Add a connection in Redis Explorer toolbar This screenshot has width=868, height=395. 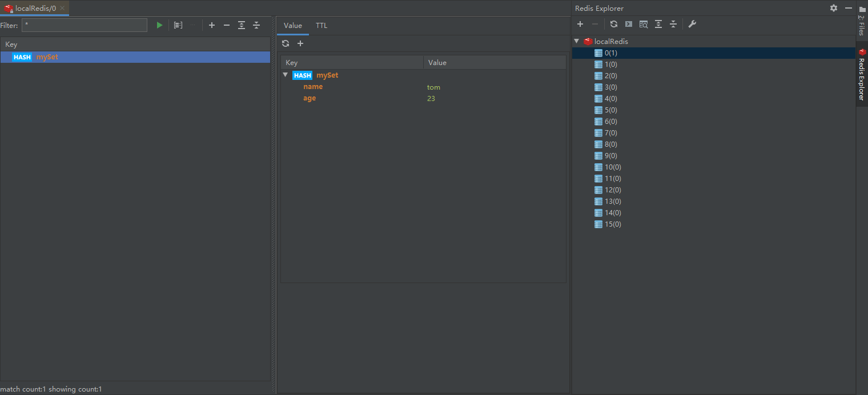pos(580,24)
